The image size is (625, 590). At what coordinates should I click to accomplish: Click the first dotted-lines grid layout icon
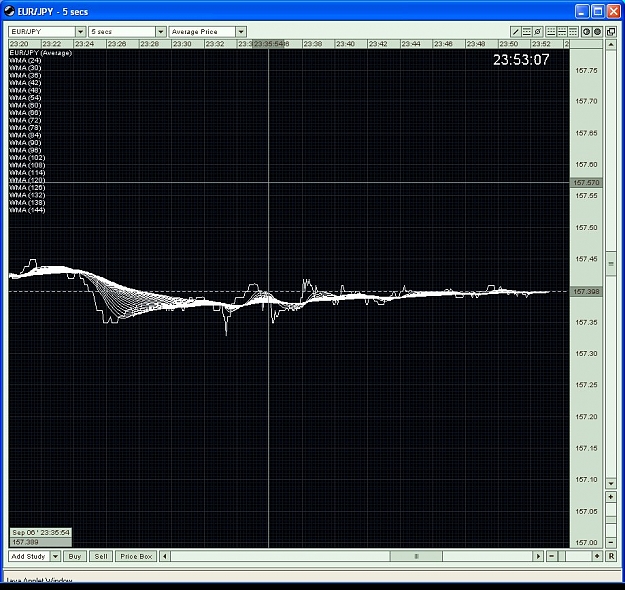point(551,32)
